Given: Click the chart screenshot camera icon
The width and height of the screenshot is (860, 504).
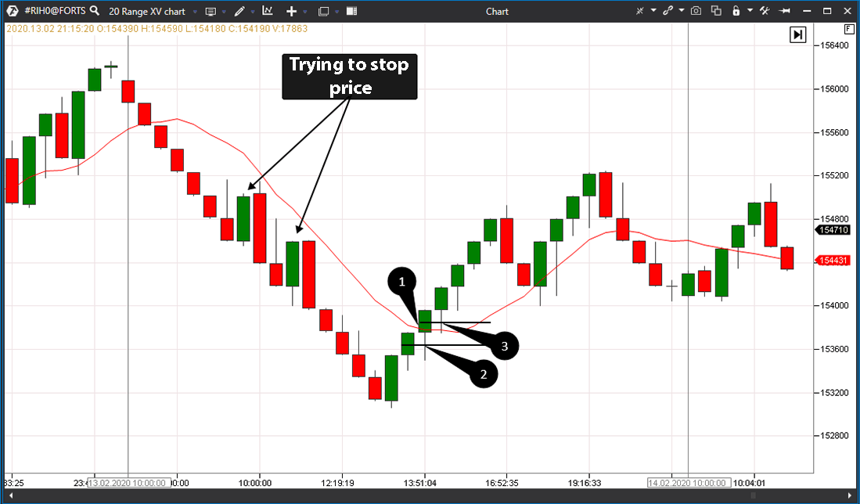Looking at the screenshot, I should pyautogui.click(x=696, y=11).
